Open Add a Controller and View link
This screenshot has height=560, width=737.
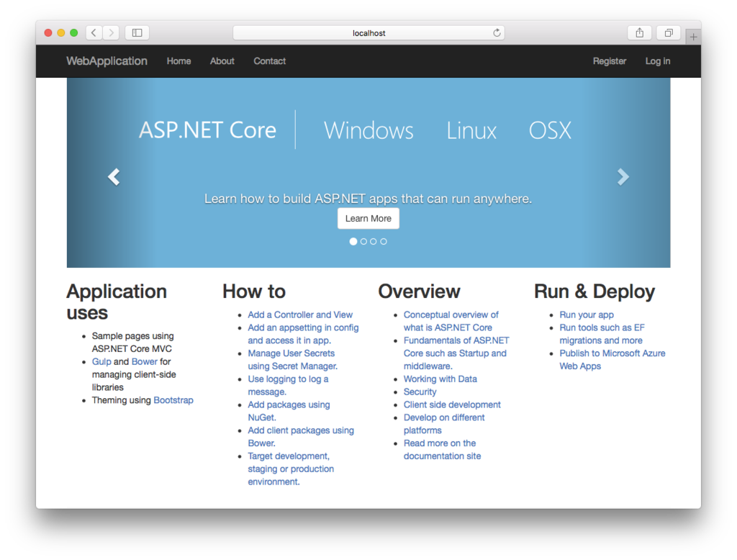coord(300,315)
